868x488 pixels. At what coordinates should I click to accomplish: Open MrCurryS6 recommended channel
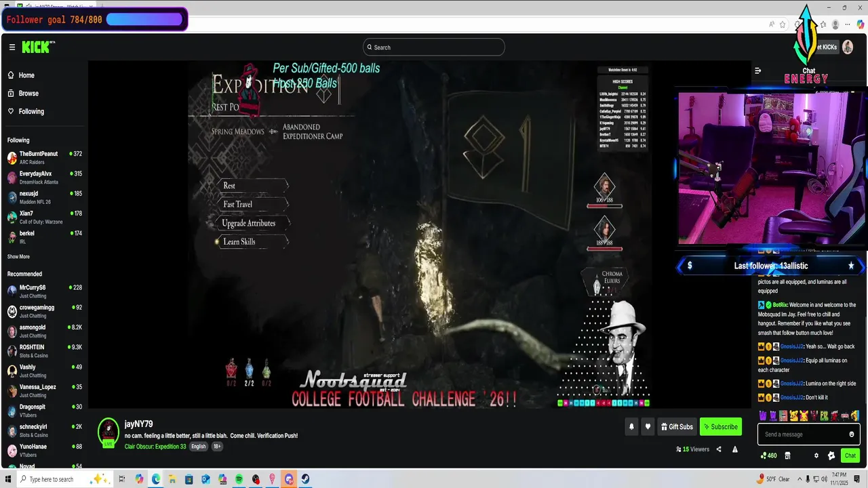45,291
